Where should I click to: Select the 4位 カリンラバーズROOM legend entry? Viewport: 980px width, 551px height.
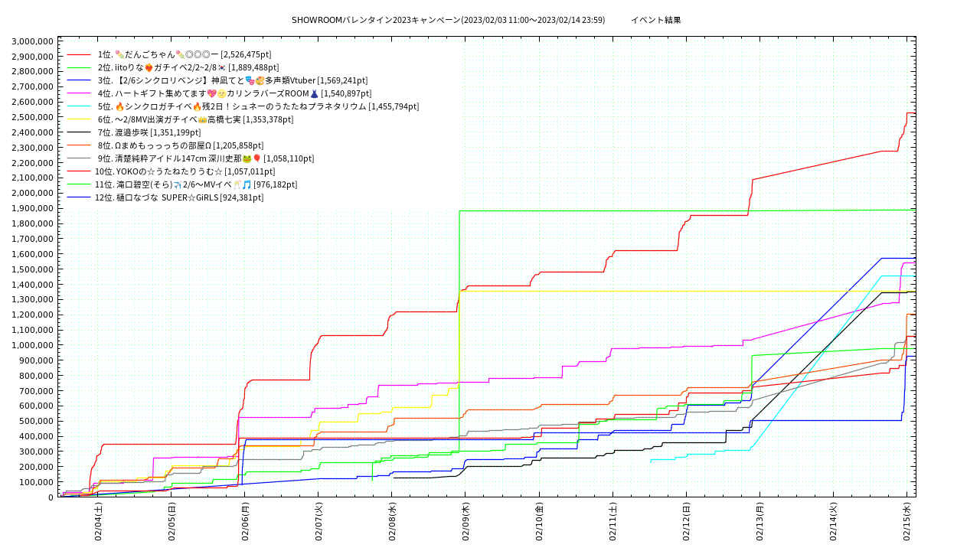coord(235,93)
